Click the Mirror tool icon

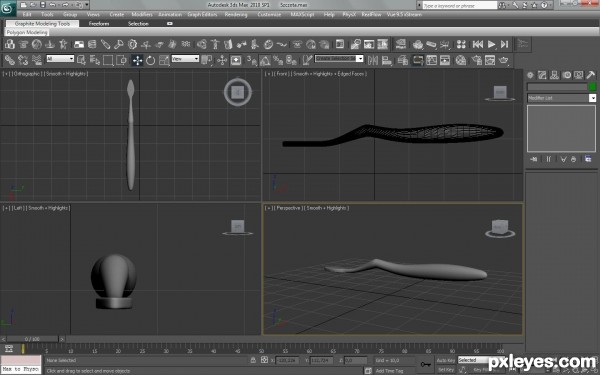[373, 60]
